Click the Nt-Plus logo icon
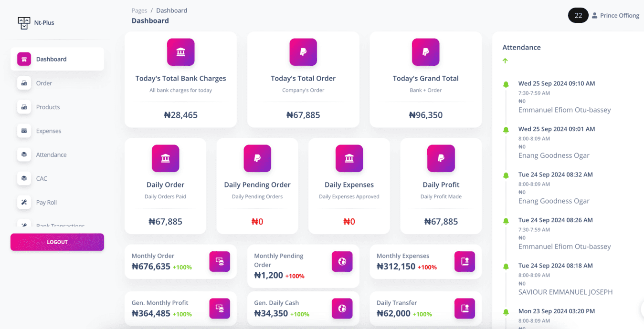This screenshot has width=644, height=329. pyautogui.click(x=24, y=23)
